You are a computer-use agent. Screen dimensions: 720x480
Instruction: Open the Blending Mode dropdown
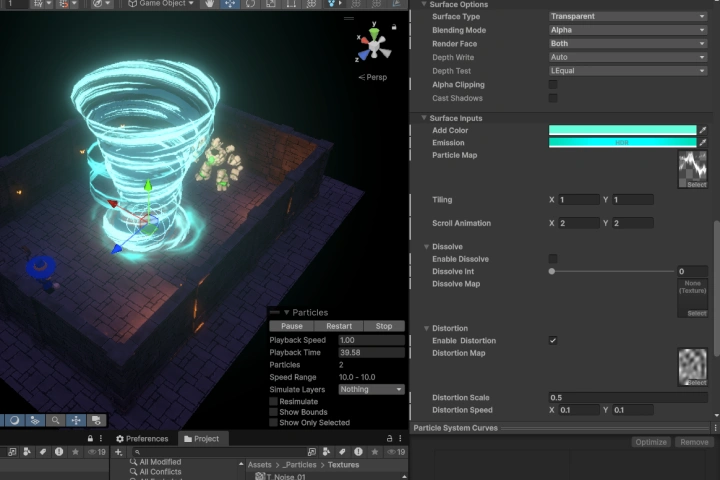point(628,30)
